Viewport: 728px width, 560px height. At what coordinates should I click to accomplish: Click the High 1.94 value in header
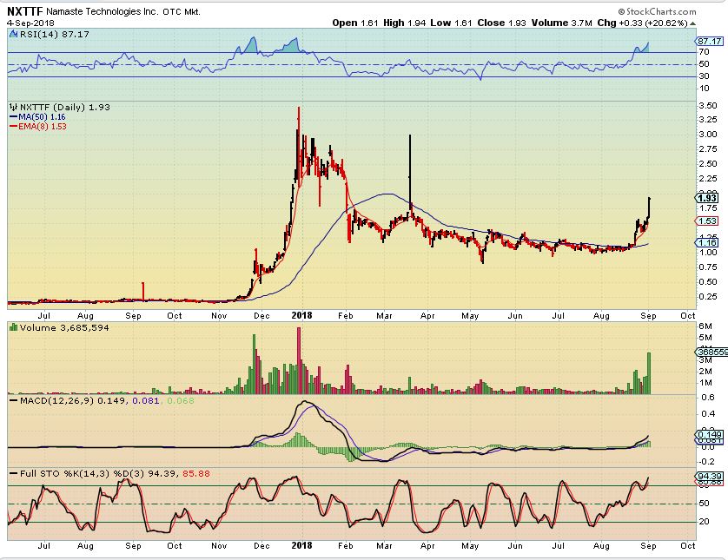point(404,23)
